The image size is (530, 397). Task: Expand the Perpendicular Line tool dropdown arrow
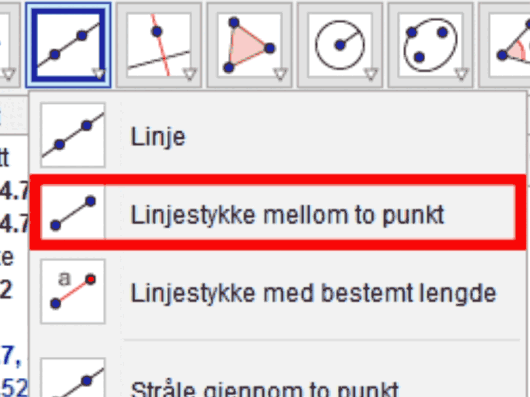[190, 74]
